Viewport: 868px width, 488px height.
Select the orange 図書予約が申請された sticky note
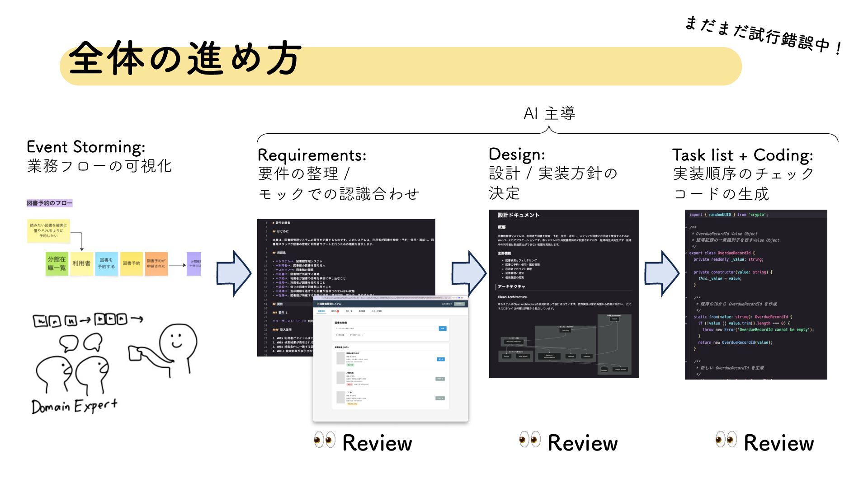click(x=156, y=263)
